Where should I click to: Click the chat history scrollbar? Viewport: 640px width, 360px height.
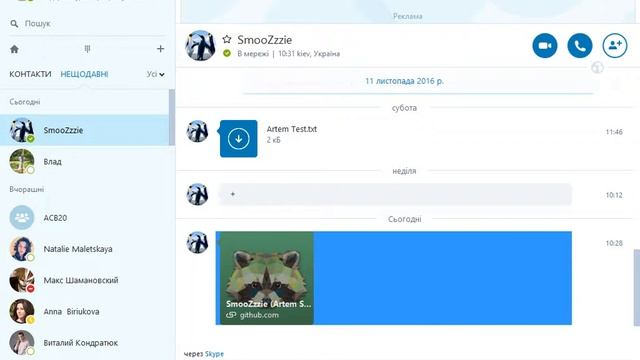point(637,288)
